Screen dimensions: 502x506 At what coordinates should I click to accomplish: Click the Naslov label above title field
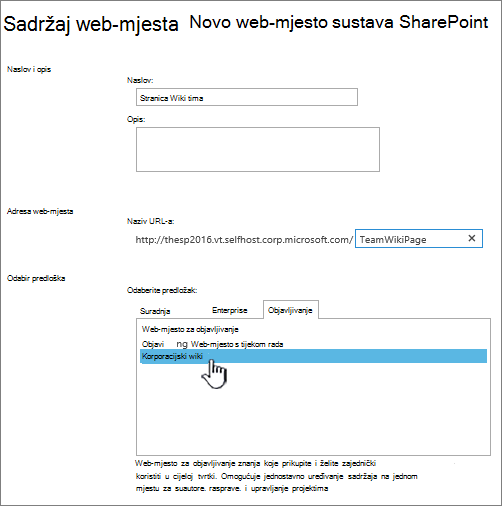[x=140, y=80]
